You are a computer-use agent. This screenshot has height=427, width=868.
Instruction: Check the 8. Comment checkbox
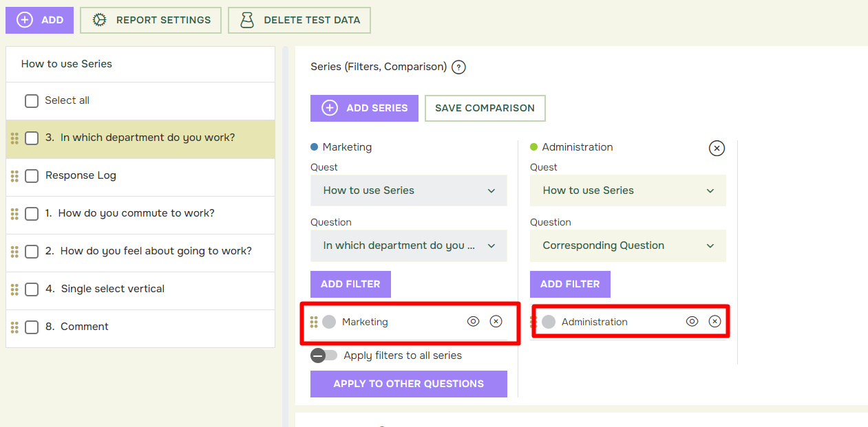click(32, 327)
